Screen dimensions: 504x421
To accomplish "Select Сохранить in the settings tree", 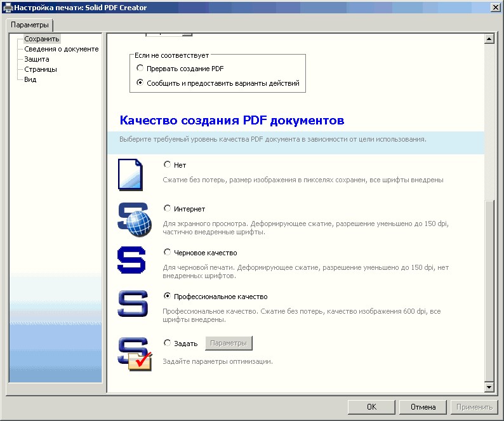I will pos(42,39).
